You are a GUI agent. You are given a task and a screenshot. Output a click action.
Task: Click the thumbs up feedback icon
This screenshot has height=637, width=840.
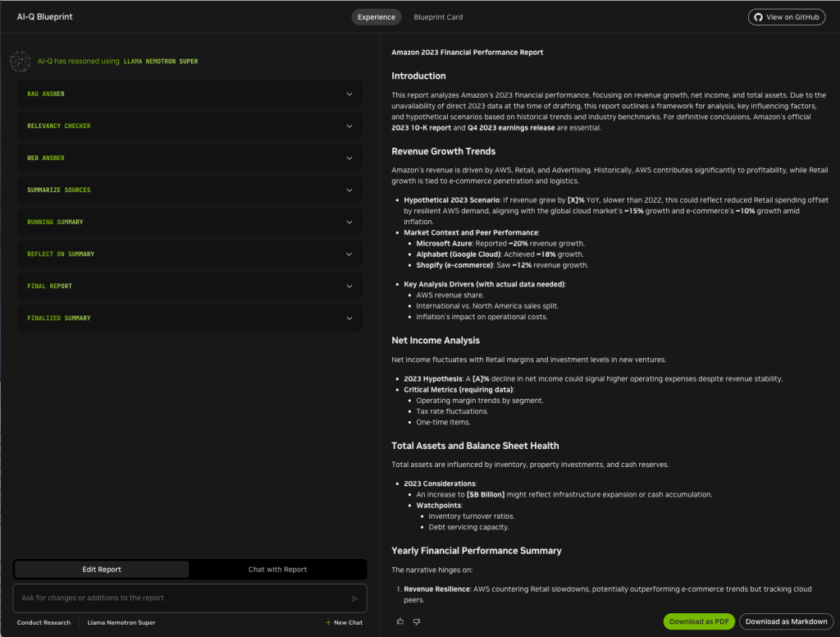pos(400,621)
